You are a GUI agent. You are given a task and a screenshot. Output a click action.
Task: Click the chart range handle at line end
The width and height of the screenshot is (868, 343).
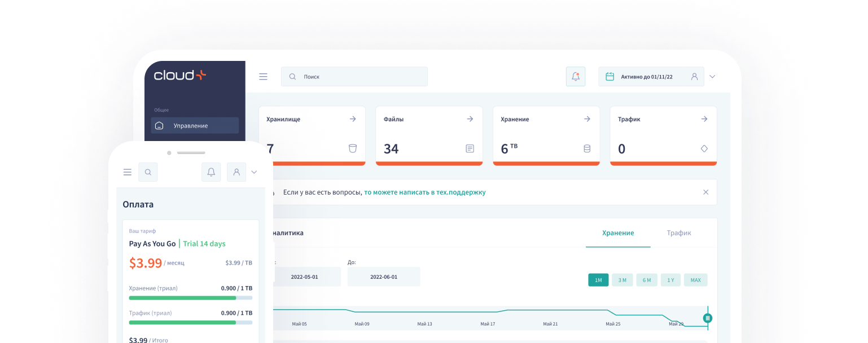coord(708,318)
